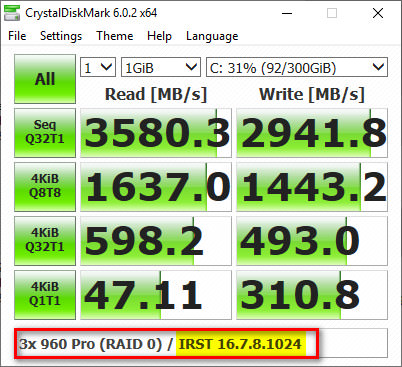This screenshot has width=402, height=367.
Task: Open the Theme menu
Action: point(115,36)
